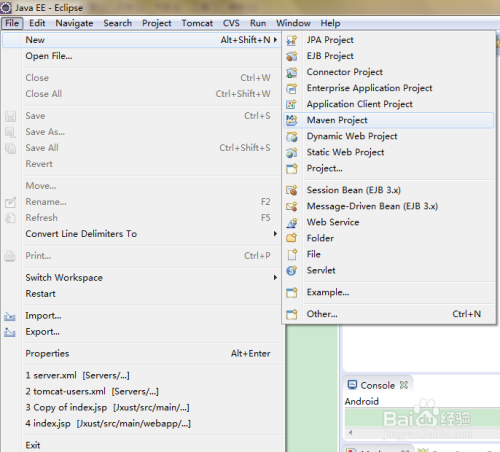Select Restart in the File menu
This screenshot has width=500, height=452.
pyautogui.click(x=142, y=294)
